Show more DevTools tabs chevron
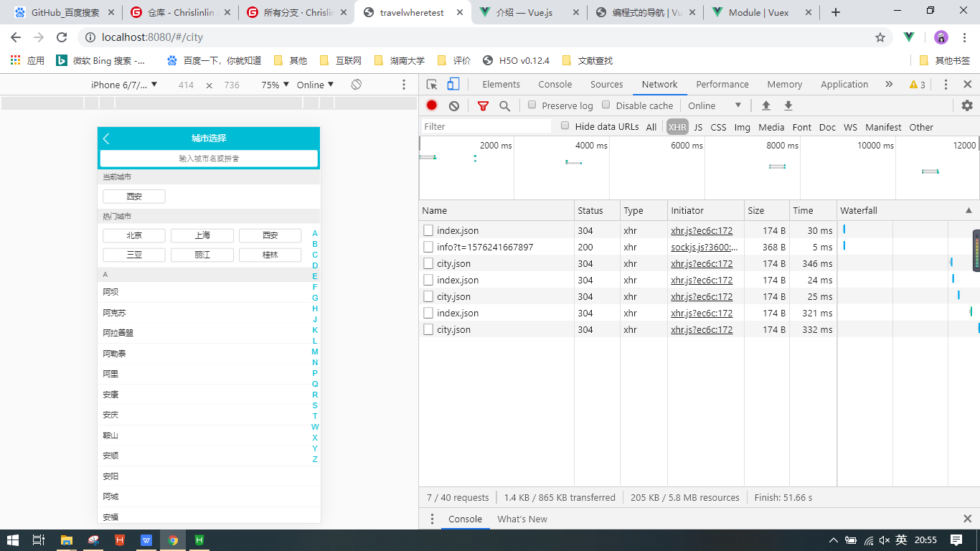980x551 pixels. click(x=889, y=84)
